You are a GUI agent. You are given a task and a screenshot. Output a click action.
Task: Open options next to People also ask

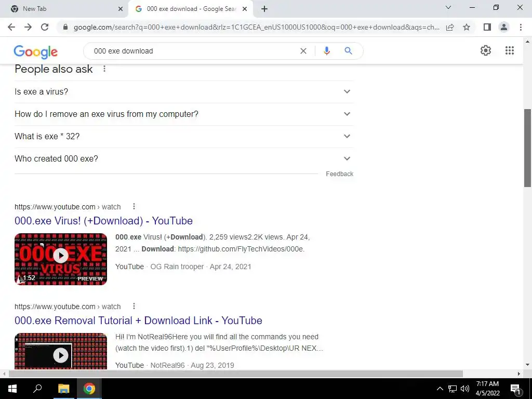coord(104,69)
